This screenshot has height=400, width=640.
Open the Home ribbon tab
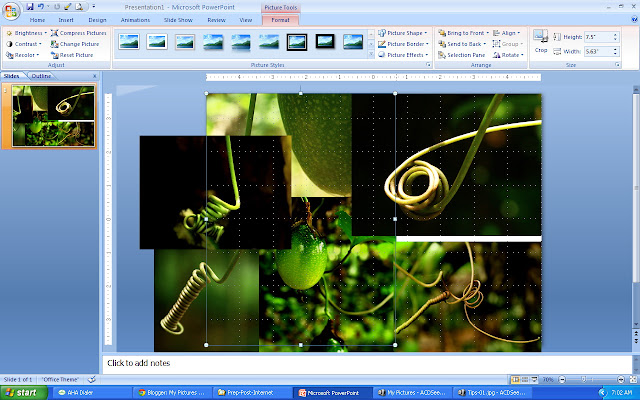(x=37, y=20)
